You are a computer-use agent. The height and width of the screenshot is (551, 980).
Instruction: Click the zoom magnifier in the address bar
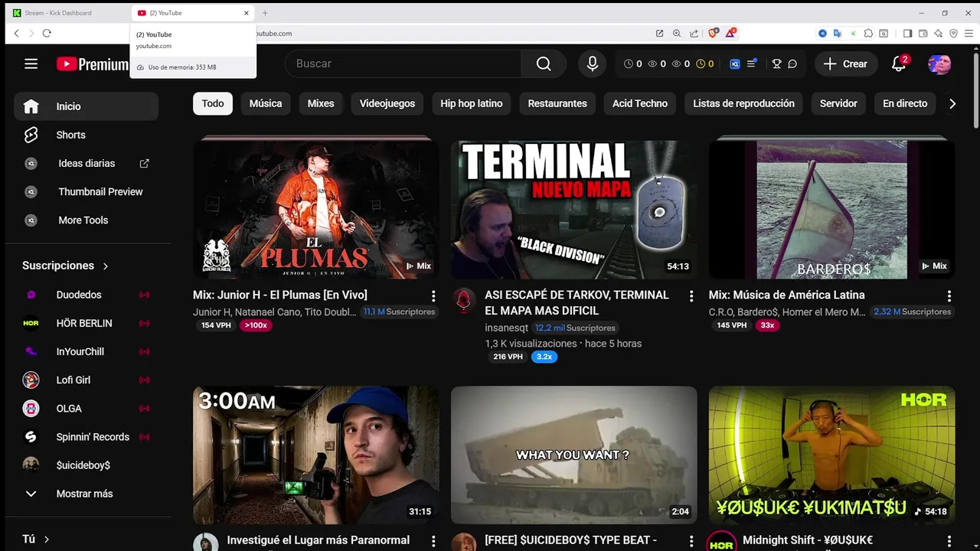(677, 33)
